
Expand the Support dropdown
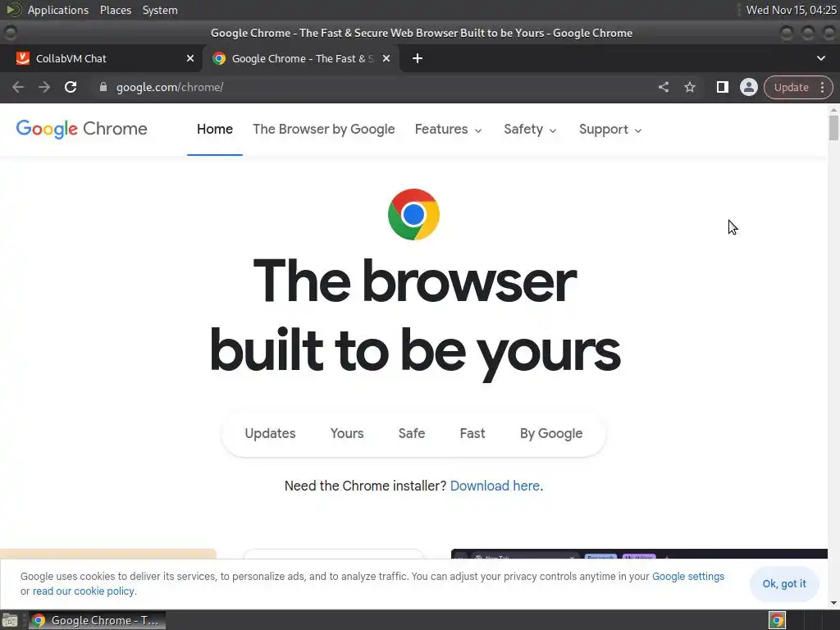(x=610, y=129)
